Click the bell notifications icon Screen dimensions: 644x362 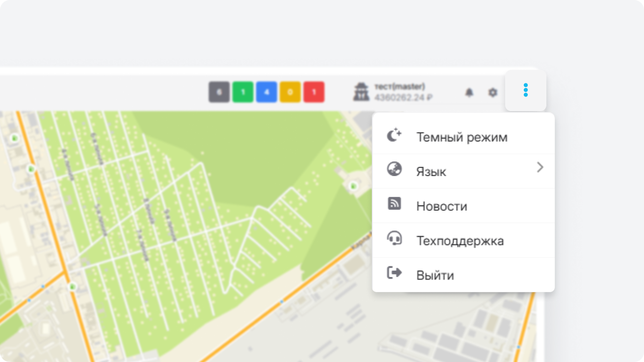(469, 93)
